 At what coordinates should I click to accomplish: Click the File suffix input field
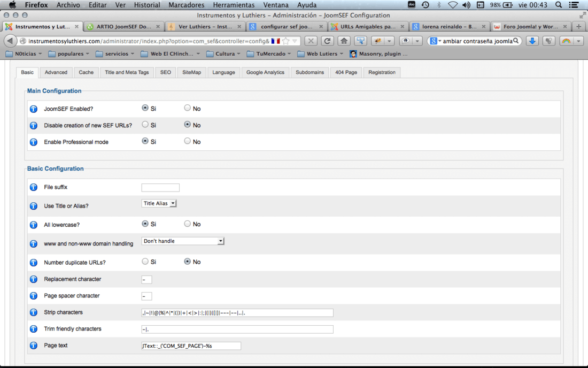coord(160,188)
